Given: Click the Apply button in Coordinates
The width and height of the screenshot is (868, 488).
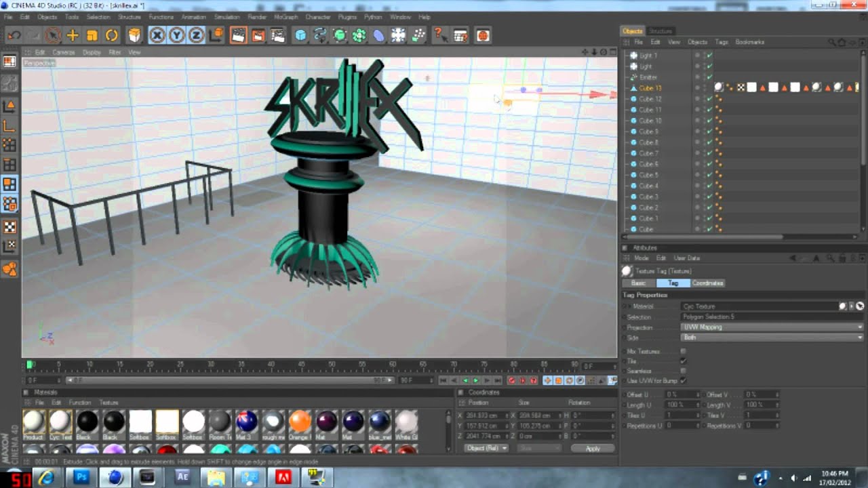Looking at the screenshot, I should coord(593,449).
